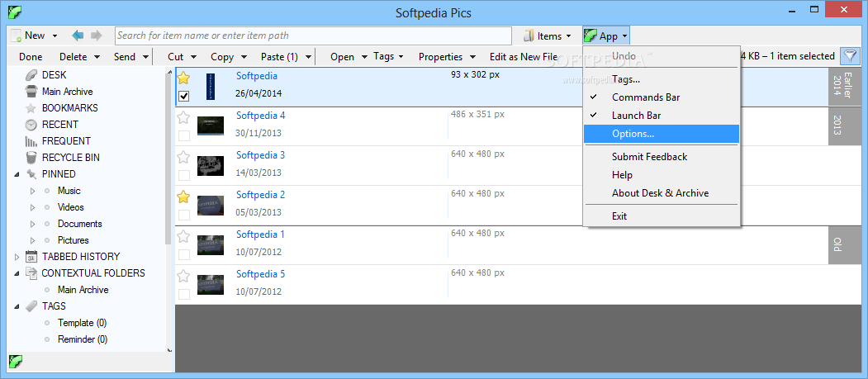Click the back navigation arrow
The width and height of the screenshot is (868, 379).
point(78,36)
